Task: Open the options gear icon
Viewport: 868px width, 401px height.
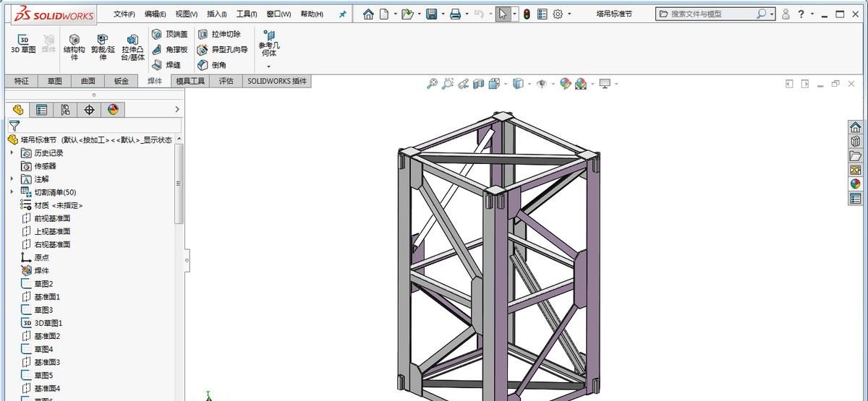Action: [558, 14]
